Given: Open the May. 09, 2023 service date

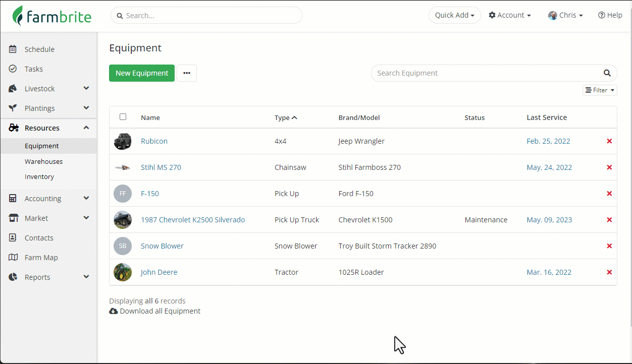Looking at the screenshot, I should (549, 220).
